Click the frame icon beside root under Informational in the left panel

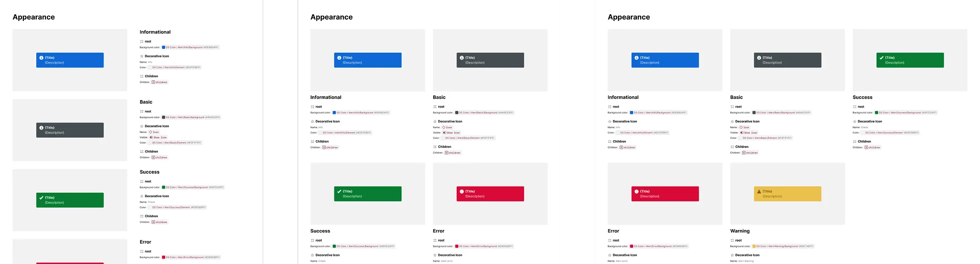coord(142,42)
